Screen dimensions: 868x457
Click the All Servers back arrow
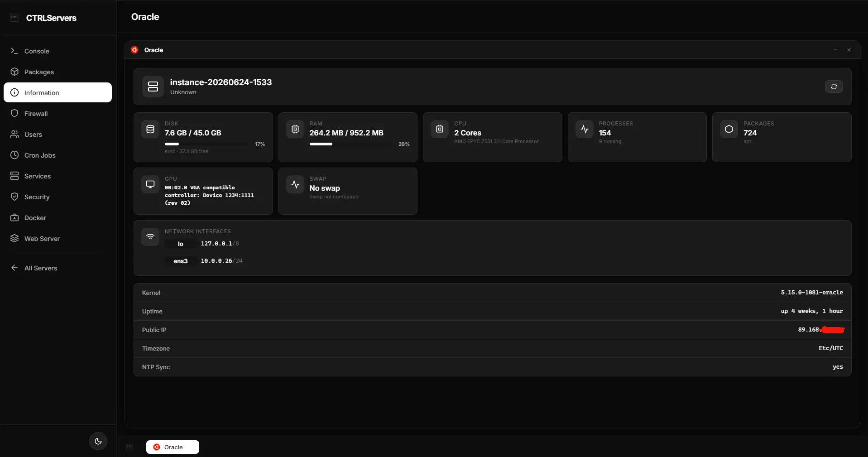point(14,268)
